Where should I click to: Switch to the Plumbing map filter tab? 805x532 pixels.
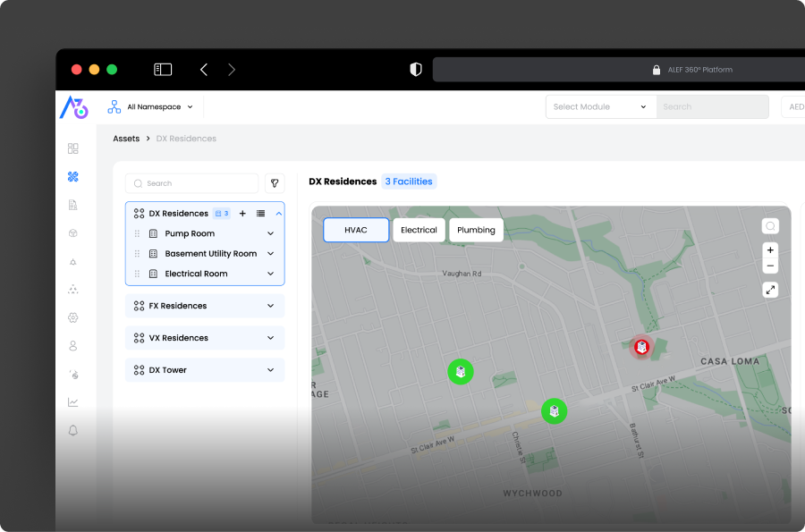tap(476, 230)
